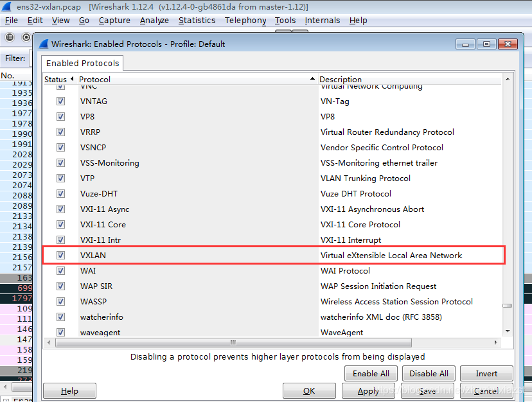This screenshot has width=532, height=402.
Task: Click the Invert button
Action: [x=486, y=374]
